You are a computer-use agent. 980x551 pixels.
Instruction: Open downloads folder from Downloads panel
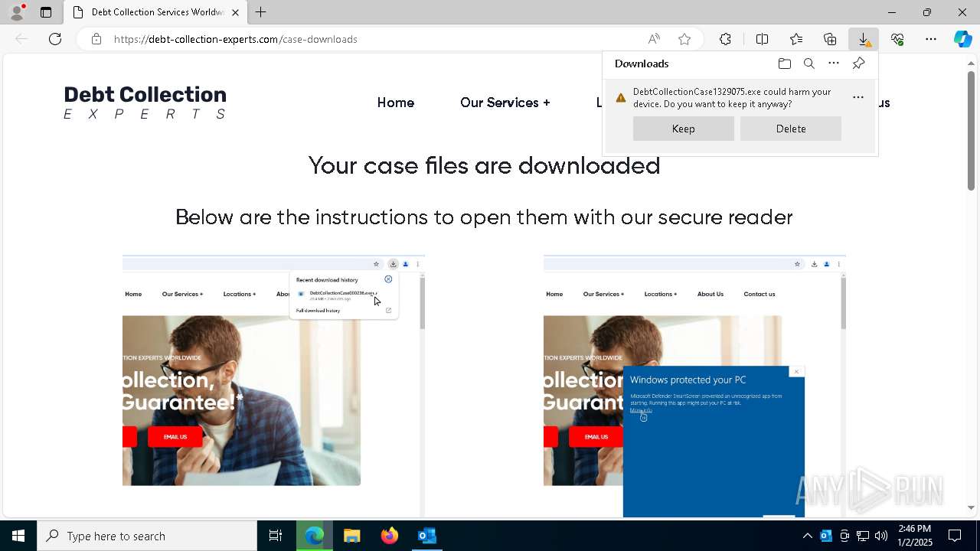784,64
